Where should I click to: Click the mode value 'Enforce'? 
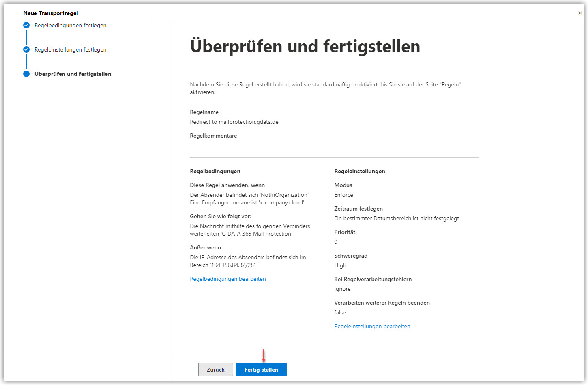click(343, 195)
